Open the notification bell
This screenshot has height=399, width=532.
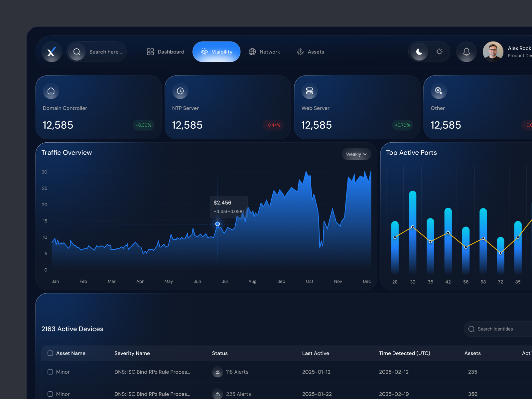466,52
